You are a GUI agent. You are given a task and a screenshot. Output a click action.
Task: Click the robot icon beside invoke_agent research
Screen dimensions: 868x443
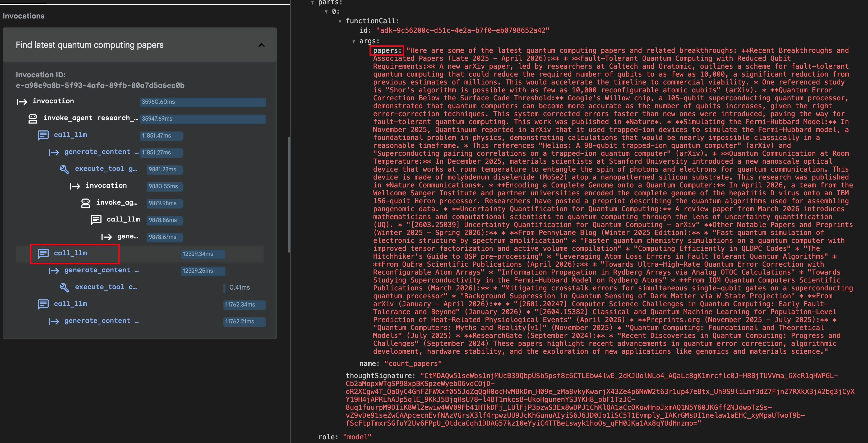click(33, 119)
